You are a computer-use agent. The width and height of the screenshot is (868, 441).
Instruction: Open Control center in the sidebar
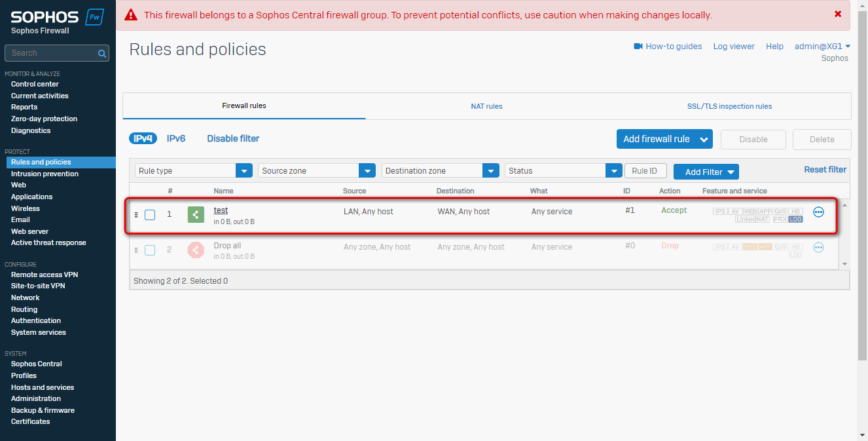point(35,84)
